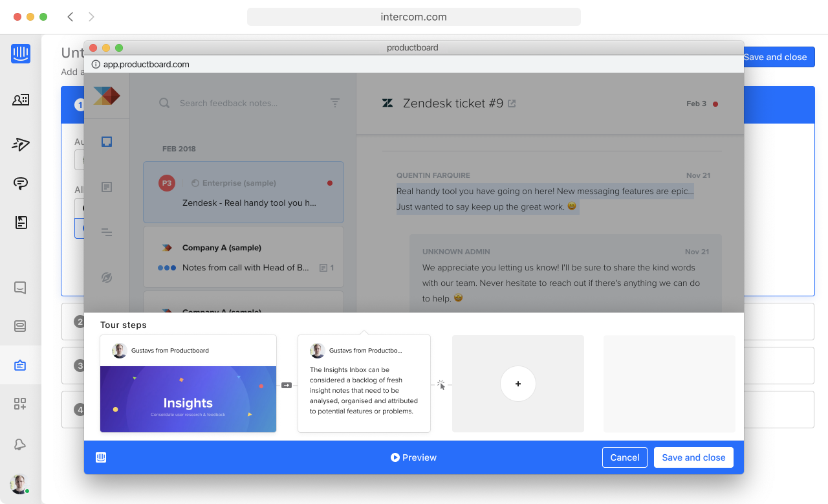Open the Users contacts sidebar icon
828x504 pixels.
(x=21, y=100)
